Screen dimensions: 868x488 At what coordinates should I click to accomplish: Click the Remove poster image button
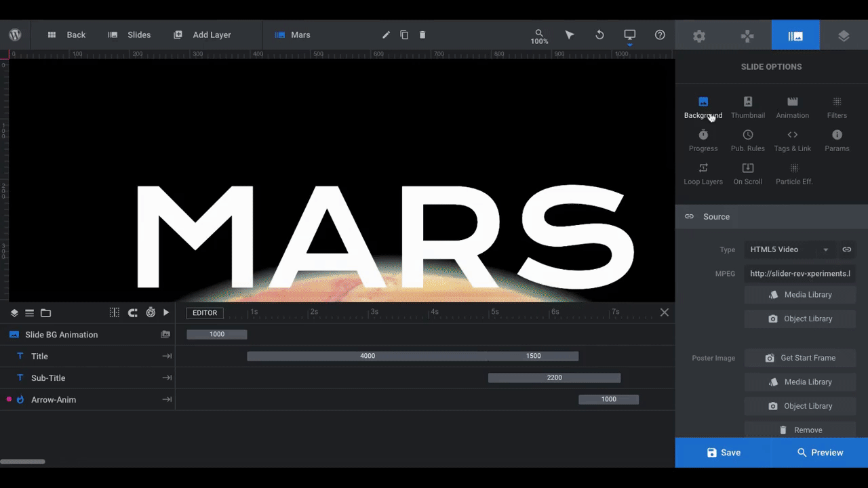[800, 430]
